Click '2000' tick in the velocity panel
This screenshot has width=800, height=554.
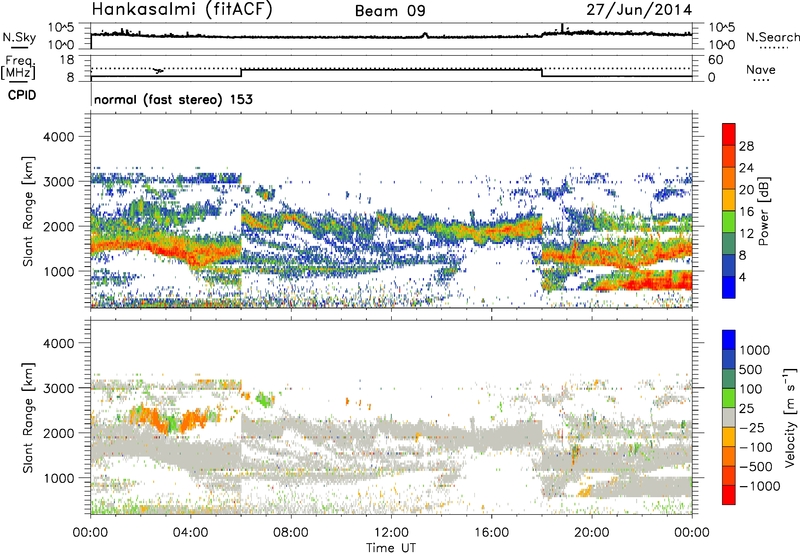[58, 433]
